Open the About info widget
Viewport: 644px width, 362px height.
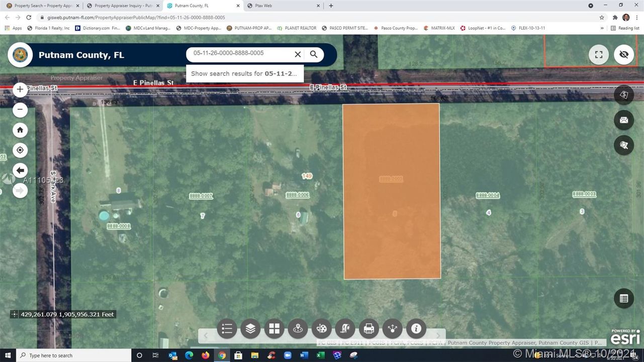click(416, 329)
